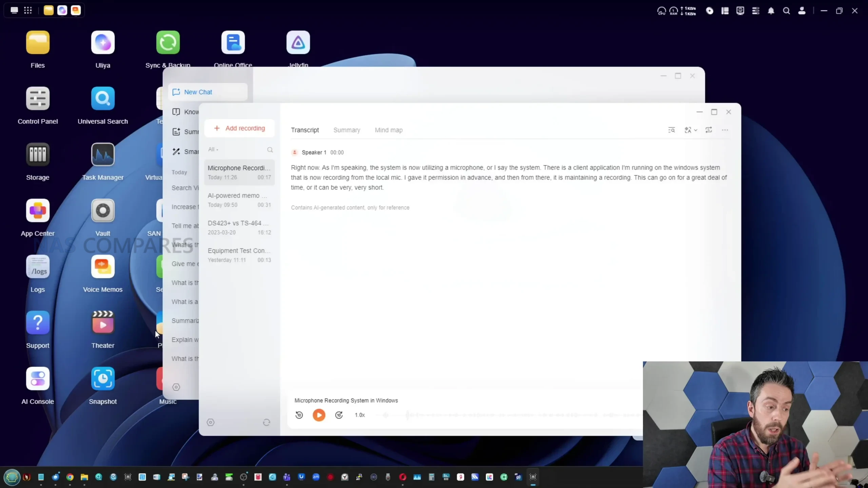Click the recordings list search icon

270,150
